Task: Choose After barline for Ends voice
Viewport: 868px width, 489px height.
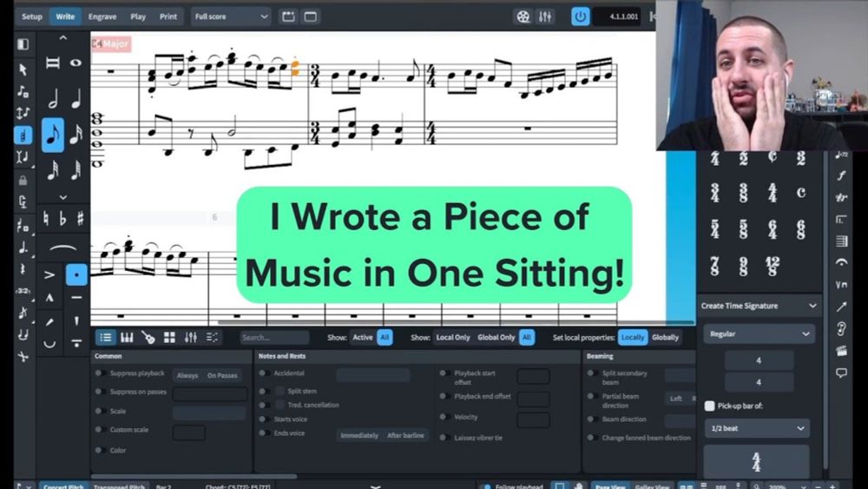Action: point(405,435)
